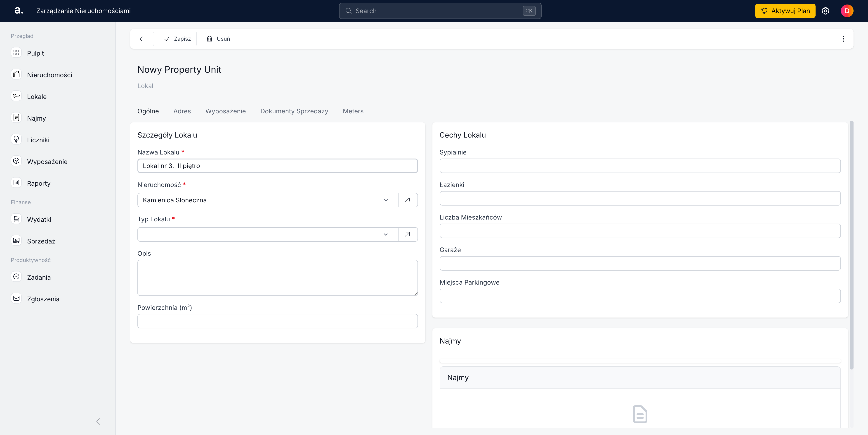Open the Raporty chart icon
868x435 pixels.
[16, 183]
